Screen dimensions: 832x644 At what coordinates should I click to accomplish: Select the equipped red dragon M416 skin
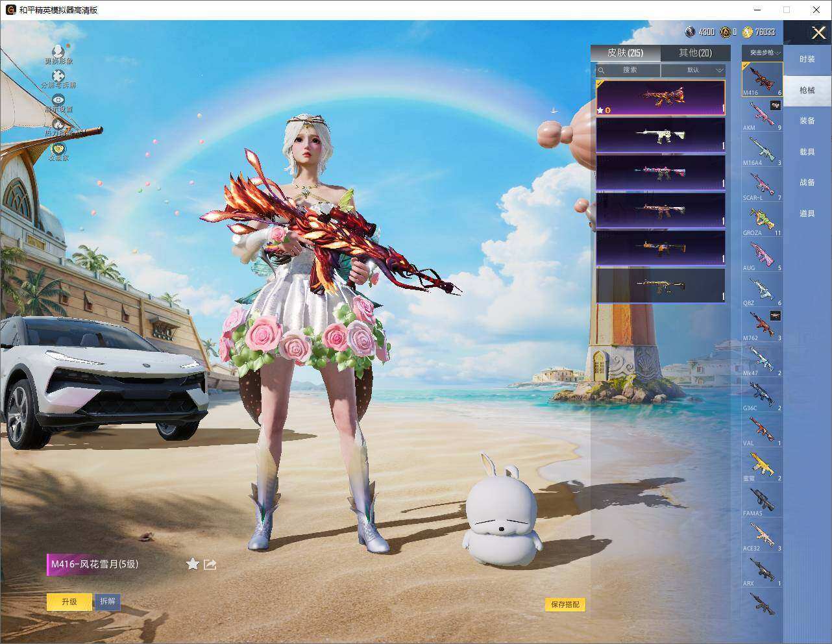661,98
